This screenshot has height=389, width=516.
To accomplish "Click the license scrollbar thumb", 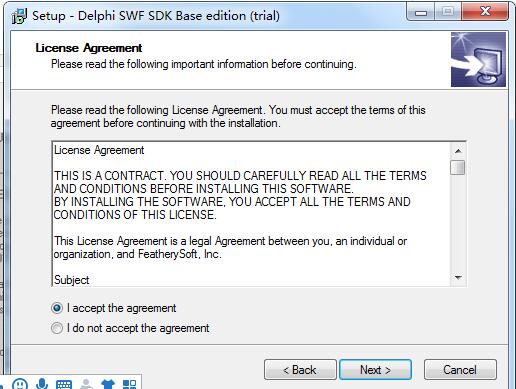I will [x=458, y=167].
